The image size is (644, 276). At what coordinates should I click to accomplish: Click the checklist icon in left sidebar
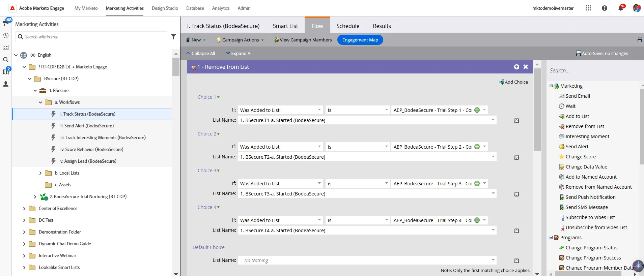pos(6,48)
